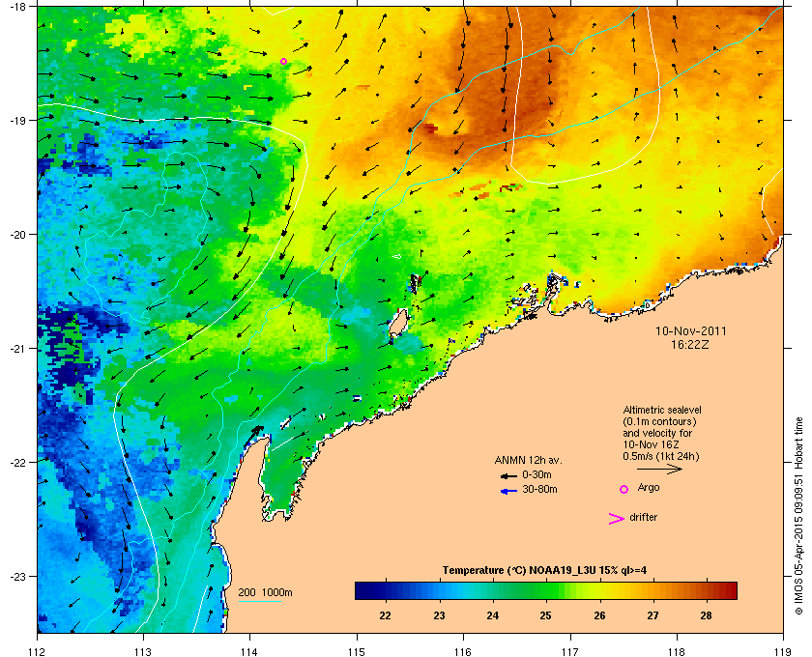Click the cyan 200 1000m isobath legend line
The height and width of the screenshot is (657, 812).
coord(259,601)
